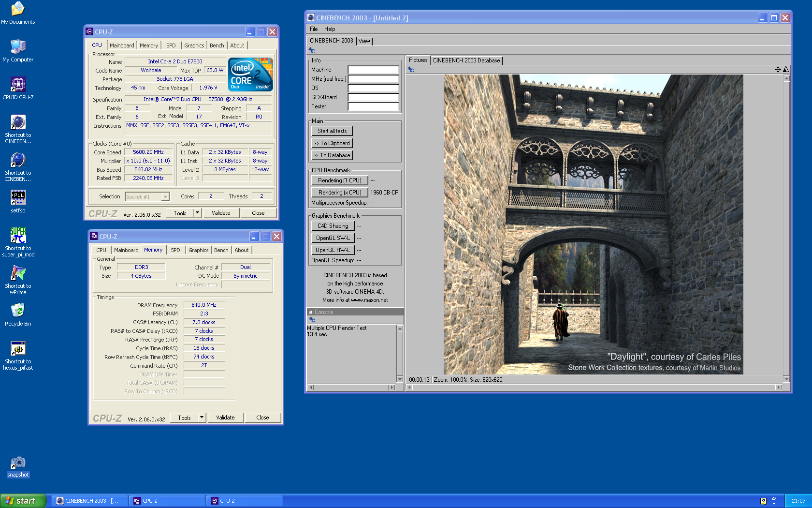Open Tools dropdown arrow in top CPU-Z

197,213
